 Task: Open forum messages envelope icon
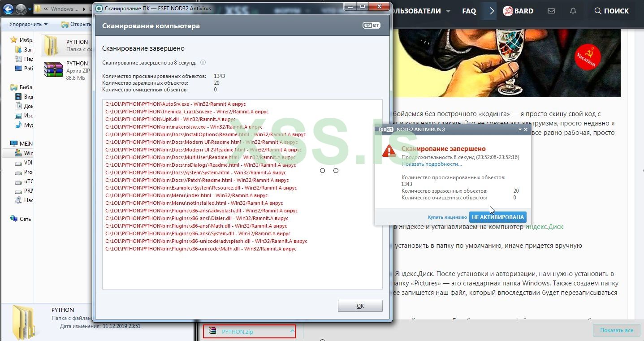click(551, 11)
